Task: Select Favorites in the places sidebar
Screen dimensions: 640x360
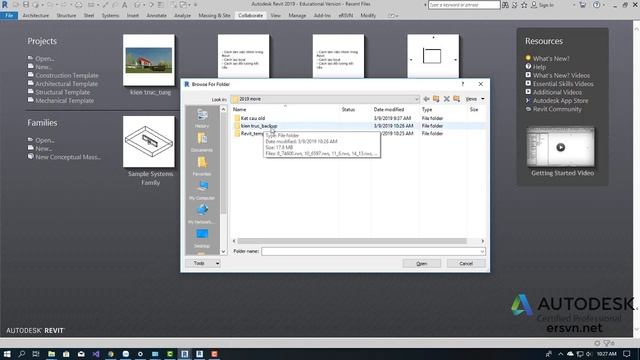Action: coord(202,167)
